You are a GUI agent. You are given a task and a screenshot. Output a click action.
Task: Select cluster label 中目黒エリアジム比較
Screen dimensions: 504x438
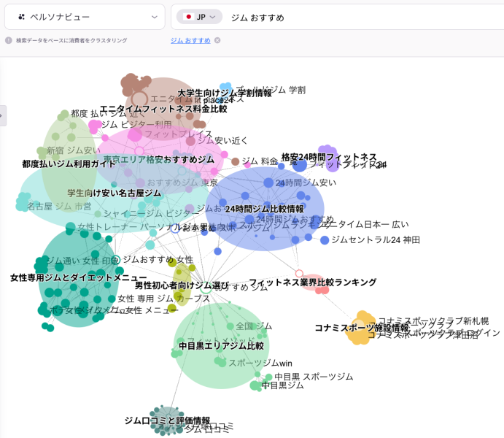222,346
